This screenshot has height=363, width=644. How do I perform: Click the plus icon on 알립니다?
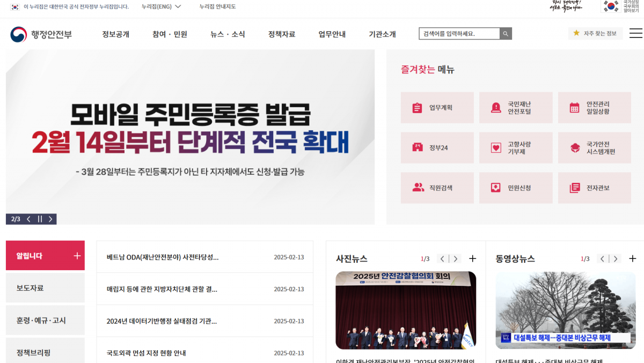[77, 256]
